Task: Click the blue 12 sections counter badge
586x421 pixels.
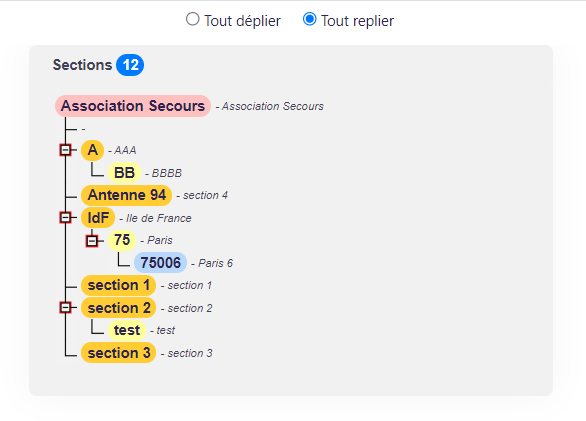Action: [x=130, y=65]
